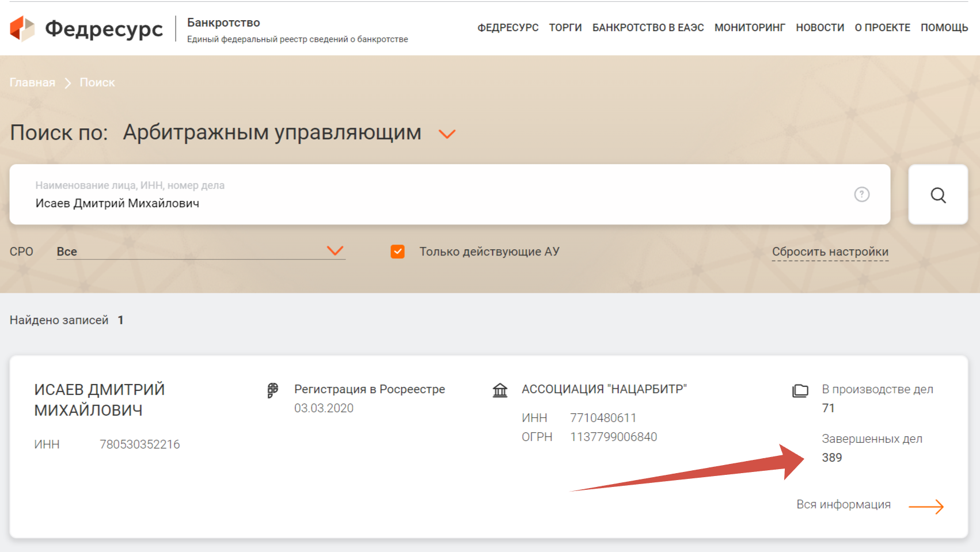Viewport: 980px width, 552px height.
Task: Click the magnifier search button
Action: [938, 195]
